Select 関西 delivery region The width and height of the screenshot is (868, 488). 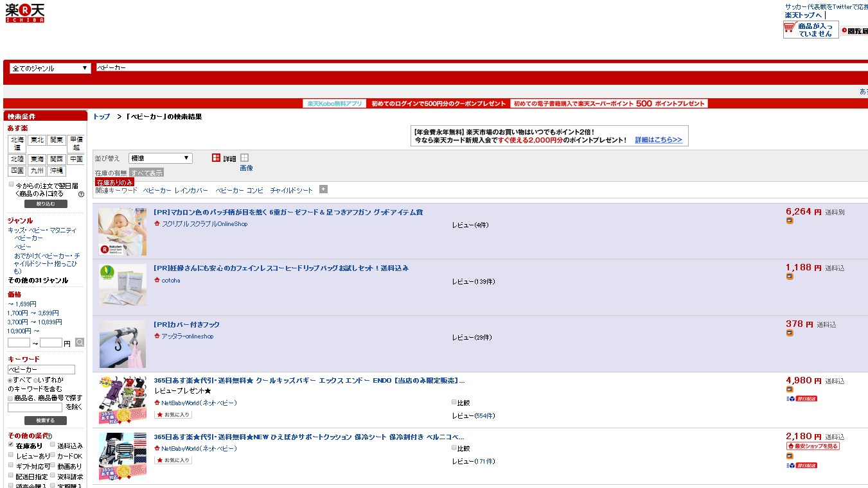(56, 159)
